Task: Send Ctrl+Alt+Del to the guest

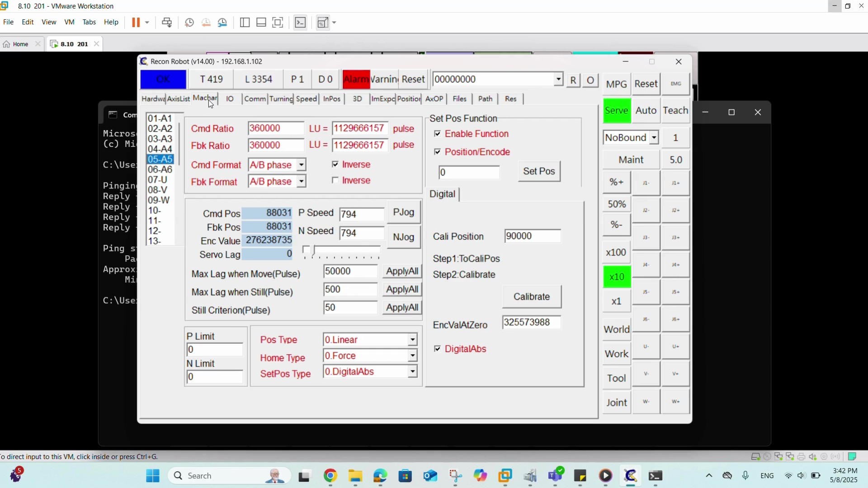Action: (167, 22)
